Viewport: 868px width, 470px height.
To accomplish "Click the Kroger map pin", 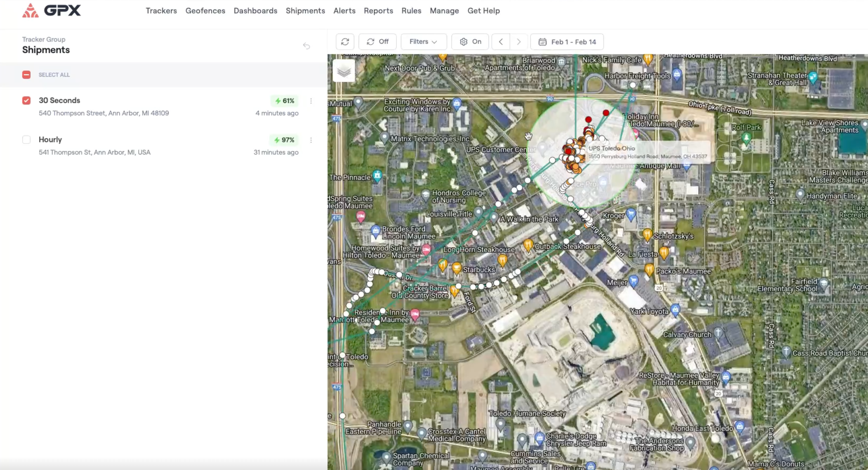I will point(631,214).
